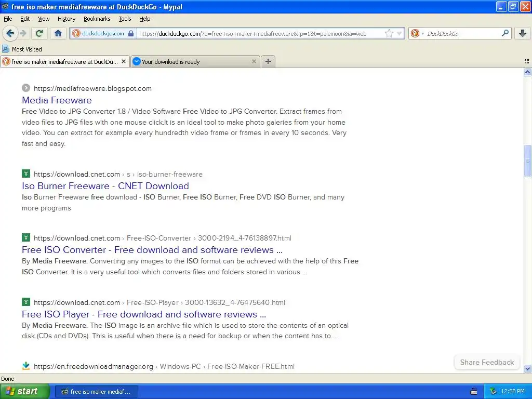The height and width of the screenshot is (399, 532).
Task: Click the mediafreeware.blogspot.com favicon
Action: point(26,88)
